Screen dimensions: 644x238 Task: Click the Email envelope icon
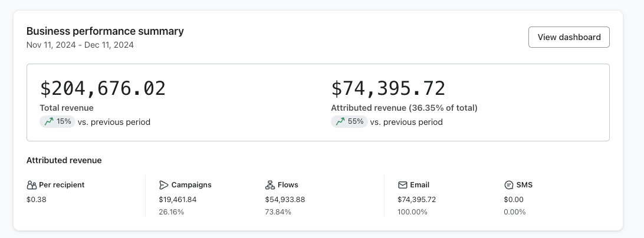[x=403, y=185]
